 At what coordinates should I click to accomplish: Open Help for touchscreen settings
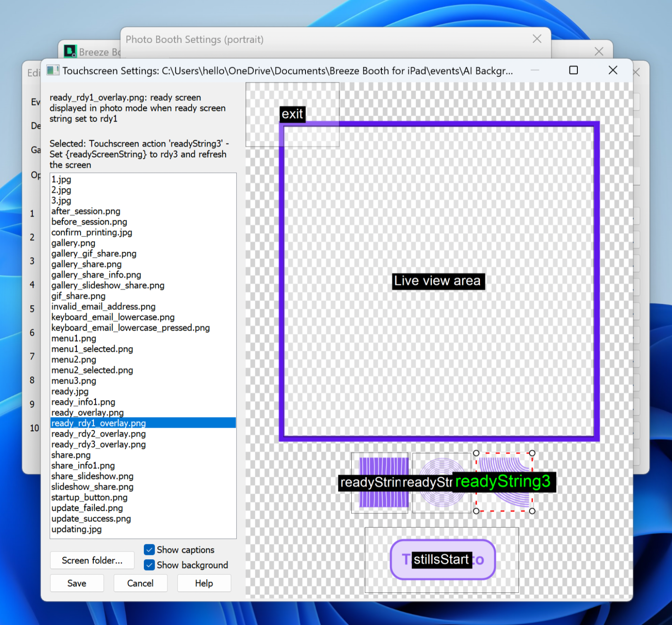204,583
